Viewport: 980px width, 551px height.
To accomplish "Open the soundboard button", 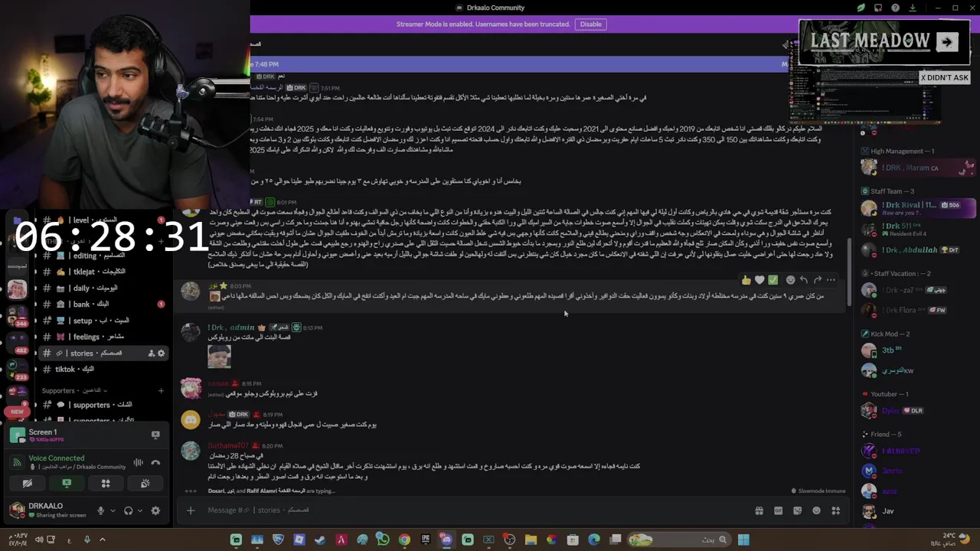I will (145, 483).
